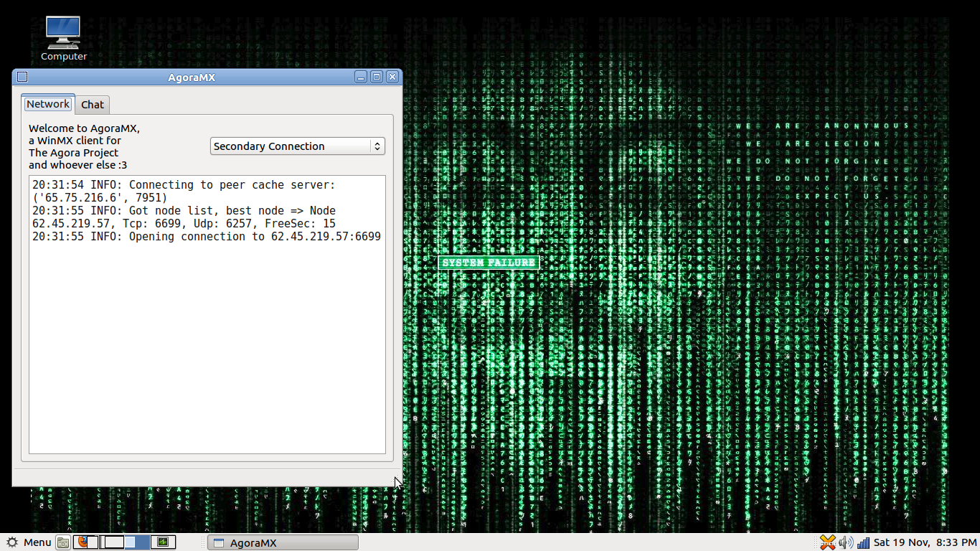The height and width of the screenshot is (551, 980).
Task: Click the 'Opening connection to 62.45.219.57:6699' log line
Action: pyautogui.click(x=207, y=237)
